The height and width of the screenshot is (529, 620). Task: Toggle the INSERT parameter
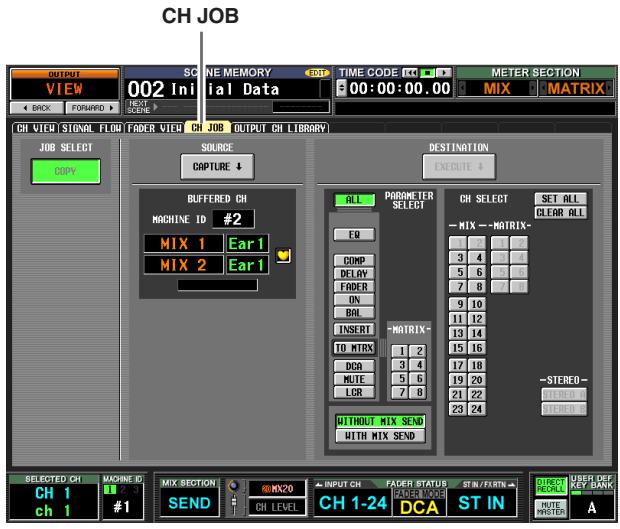click(x=354, y=329)
